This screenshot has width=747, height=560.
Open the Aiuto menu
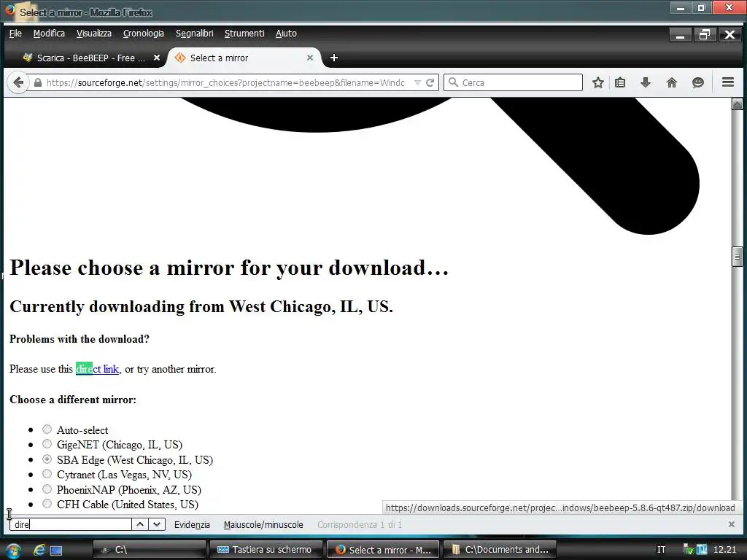click(286, 34)
